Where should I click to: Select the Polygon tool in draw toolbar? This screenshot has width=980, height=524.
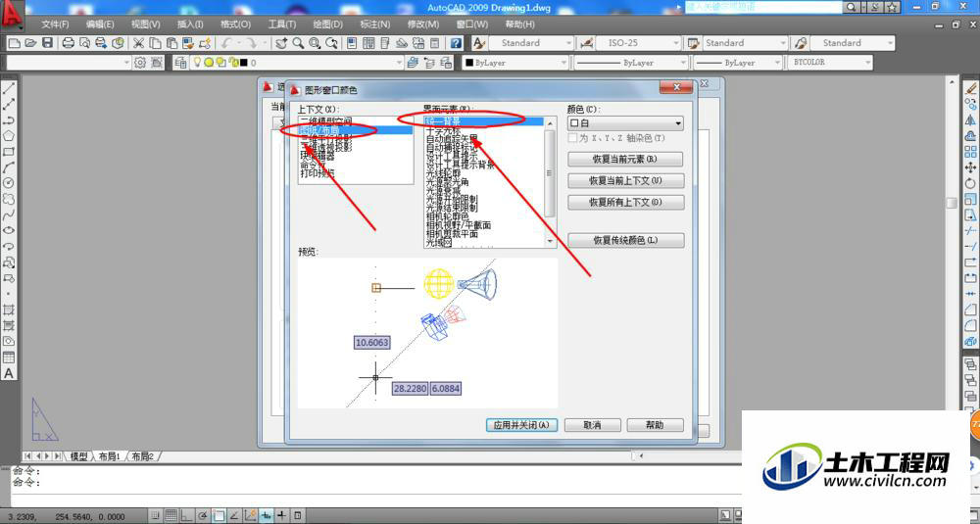[9, 135]
